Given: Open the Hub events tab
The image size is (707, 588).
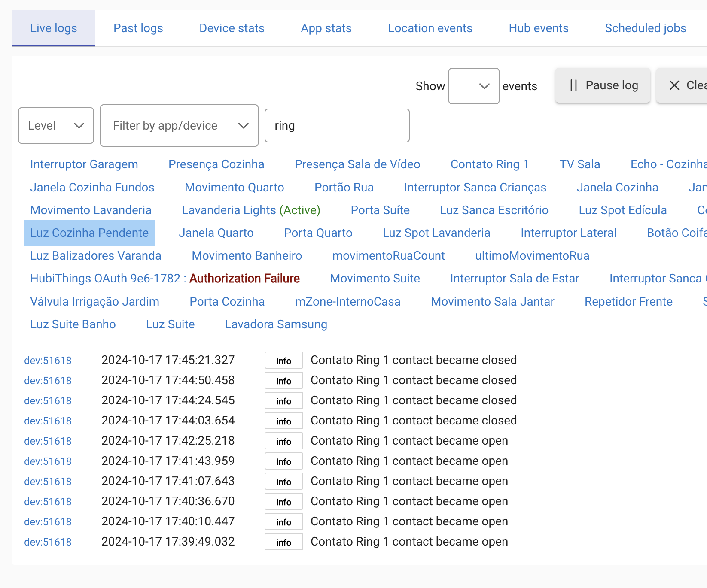Looking at the screenshot, I should pos(539,28).
